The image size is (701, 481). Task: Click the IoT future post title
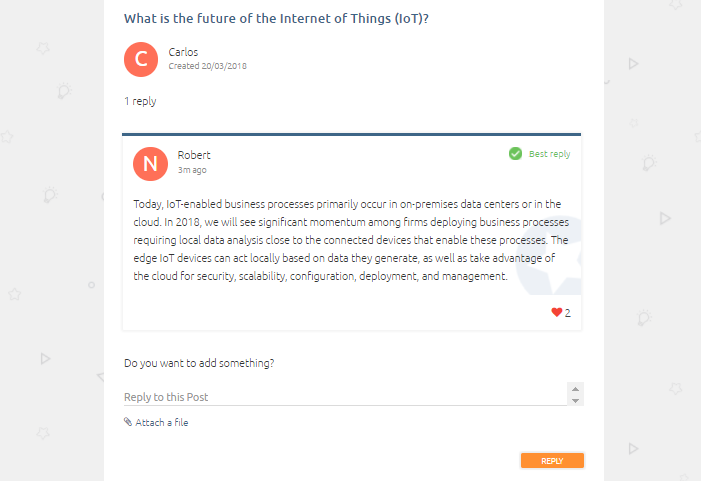[x=276, y=18]
